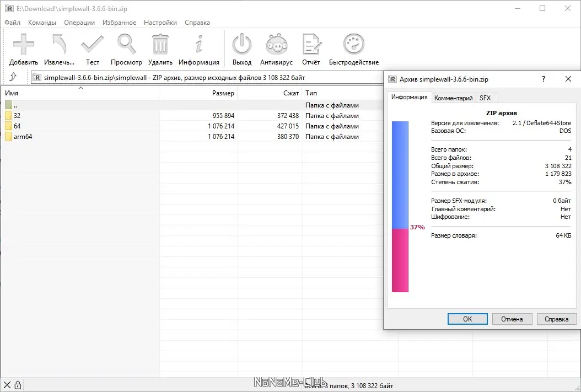The width and height of the screenshot is (581, 392).
Task: Click the archive path address field
Action: pos(207,77)
